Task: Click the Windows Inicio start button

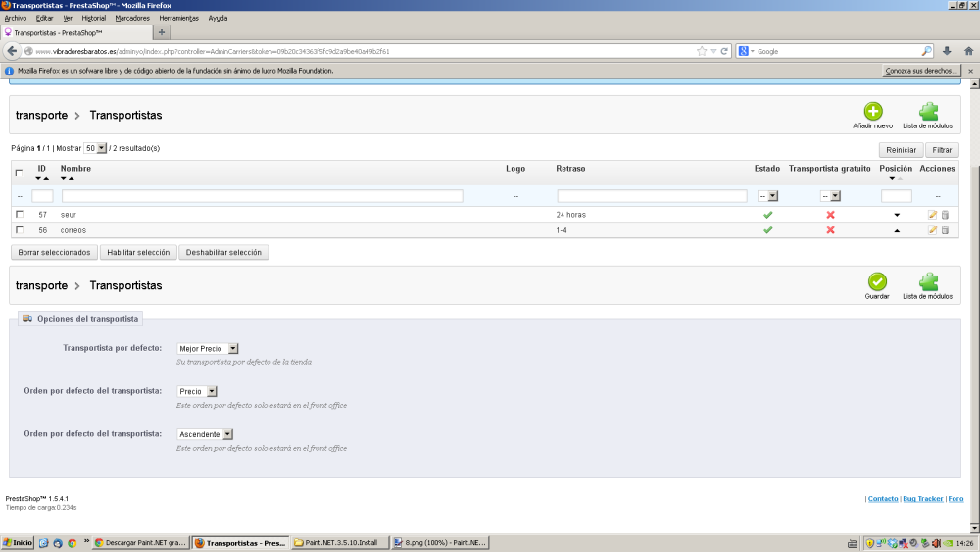Action: (x=18, y=543)
